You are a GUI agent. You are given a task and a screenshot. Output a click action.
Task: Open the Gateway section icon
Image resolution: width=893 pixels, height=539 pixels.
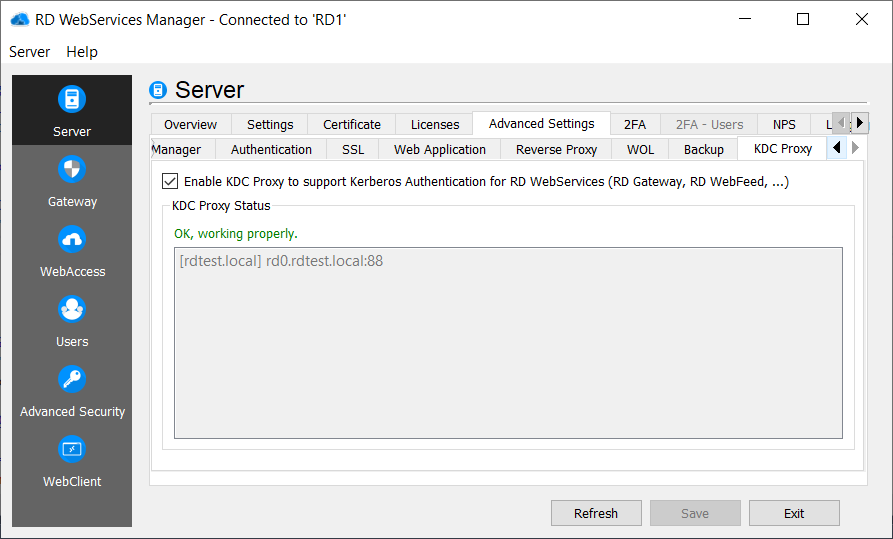tap(72, 169)
